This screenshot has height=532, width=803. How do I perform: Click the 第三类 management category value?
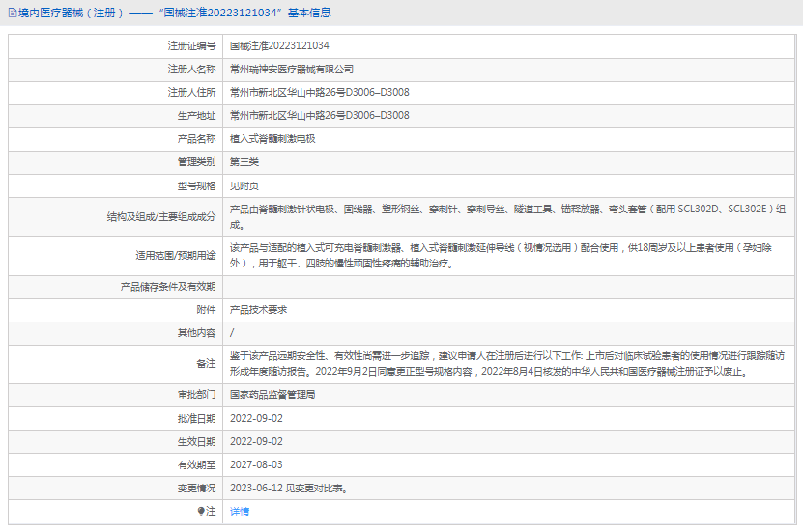click(x=244, y=161)
